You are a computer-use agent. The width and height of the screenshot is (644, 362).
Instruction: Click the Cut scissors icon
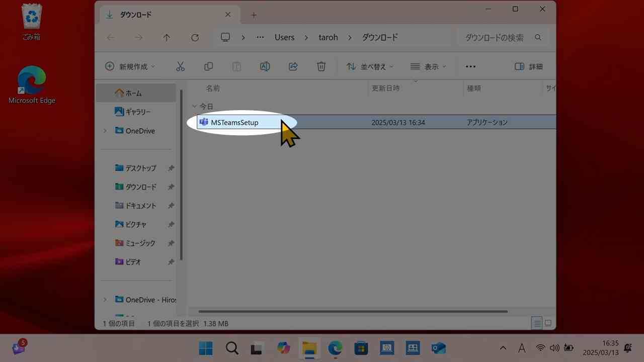point(181,66)
